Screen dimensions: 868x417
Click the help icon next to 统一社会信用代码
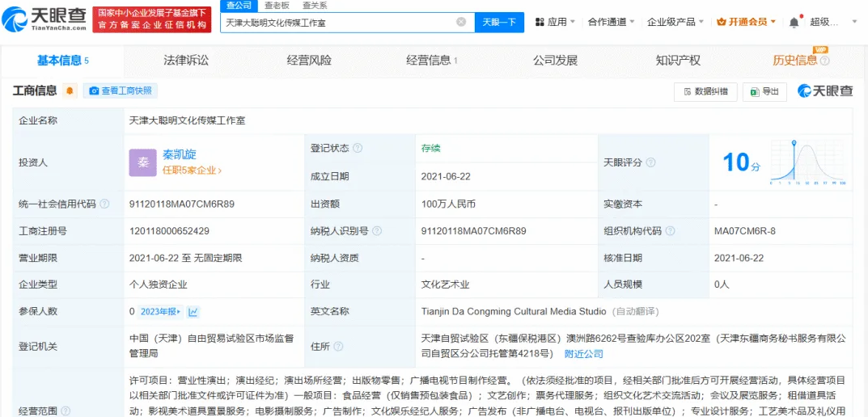[104, 204]
